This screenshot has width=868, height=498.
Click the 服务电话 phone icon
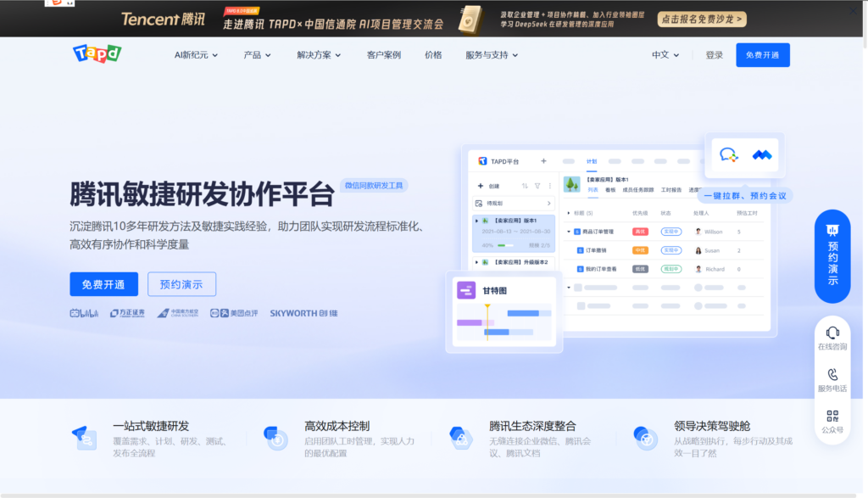pos(832,374)
